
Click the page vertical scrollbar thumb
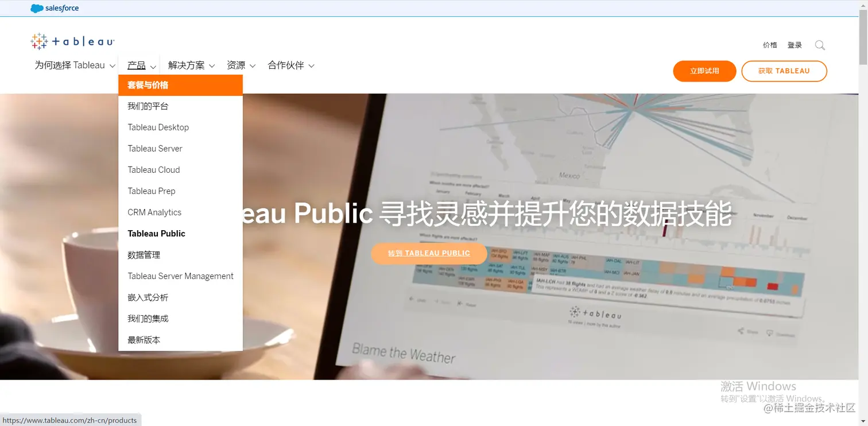pos(863,37)
